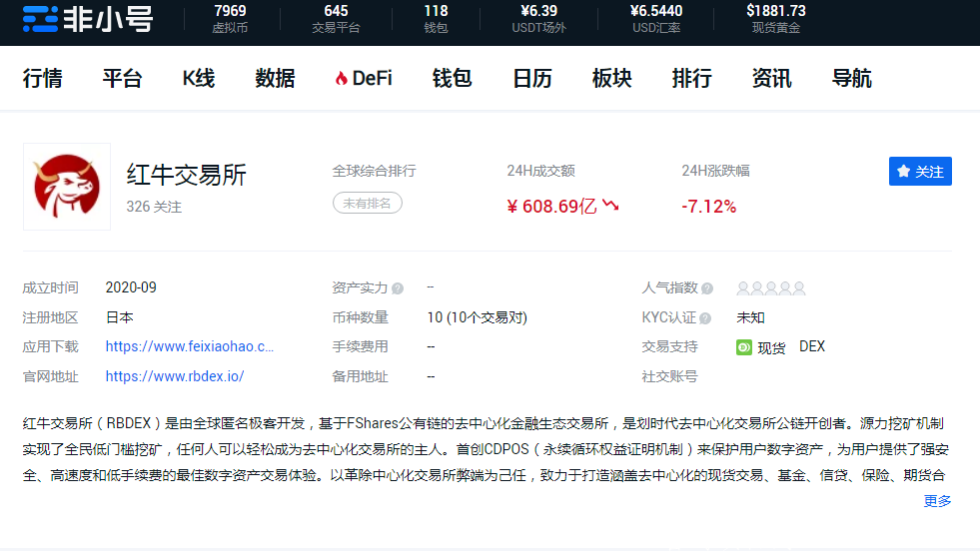Image resolution: width=980 pixels, height=551 pixels.
Task: Click the 645 交易平台 stat
Action: [x=337, y=19]
